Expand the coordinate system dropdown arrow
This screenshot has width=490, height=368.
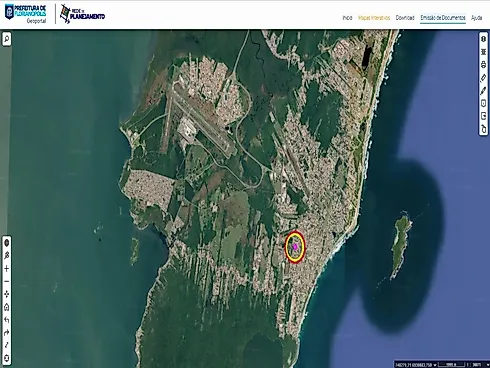[435, 365]
